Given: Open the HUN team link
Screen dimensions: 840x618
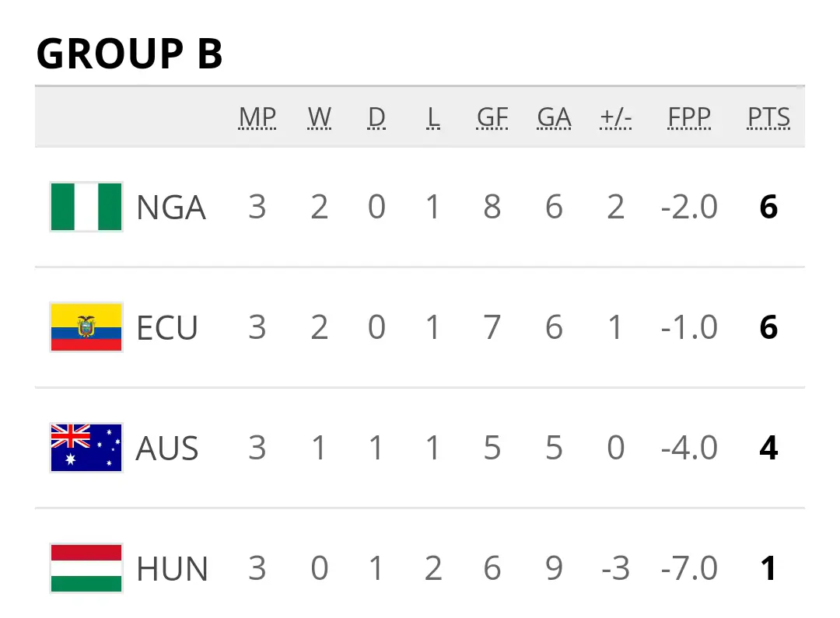Looking at the screenshot, I should (x=172, y=569).
